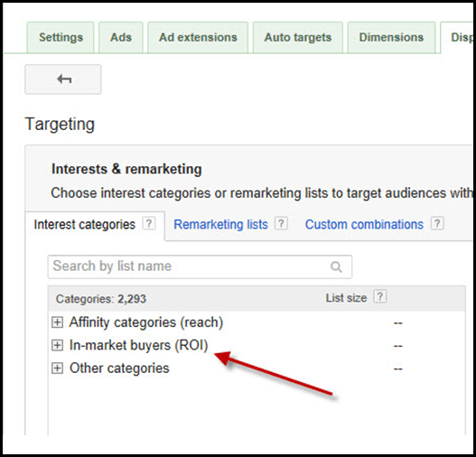The width and height of the screenshot is (476, 457).
Task: Open help icon beside Remarketing lists
Action: click(281, 224)
